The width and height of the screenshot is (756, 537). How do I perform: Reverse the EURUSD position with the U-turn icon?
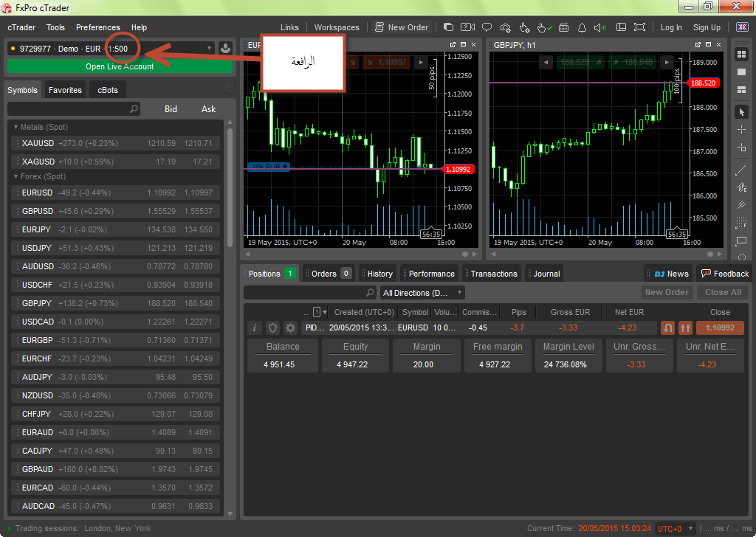point(667,328)
